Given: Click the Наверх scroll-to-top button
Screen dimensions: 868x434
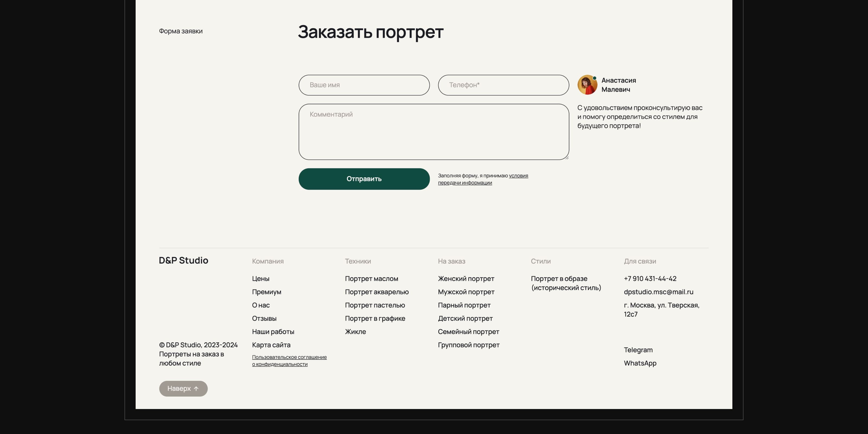Looking at the screenshot, I should coord(183,388).
